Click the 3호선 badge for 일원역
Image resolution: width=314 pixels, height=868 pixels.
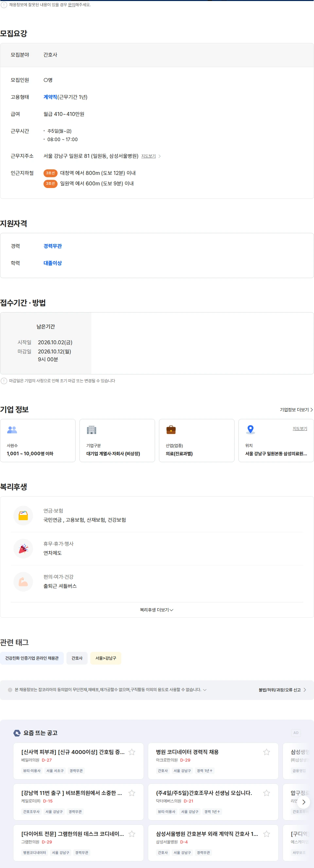[50, 183]
